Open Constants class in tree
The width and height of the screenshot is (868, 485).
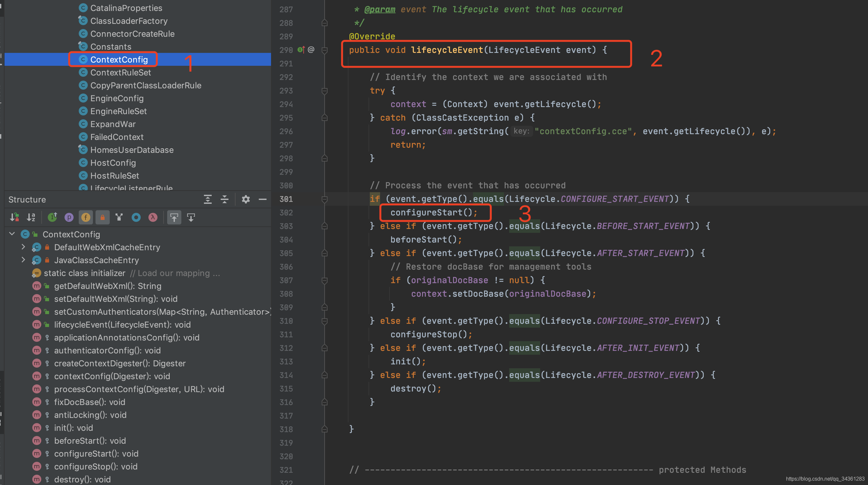[x=111, y=46]
